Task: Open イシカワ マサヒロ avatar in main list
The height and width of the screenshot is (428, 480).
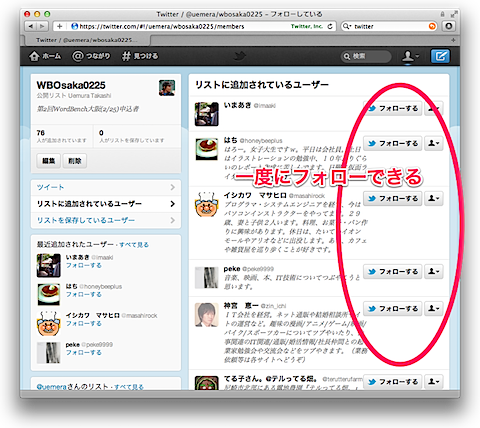Action: (x=207, y=204)
